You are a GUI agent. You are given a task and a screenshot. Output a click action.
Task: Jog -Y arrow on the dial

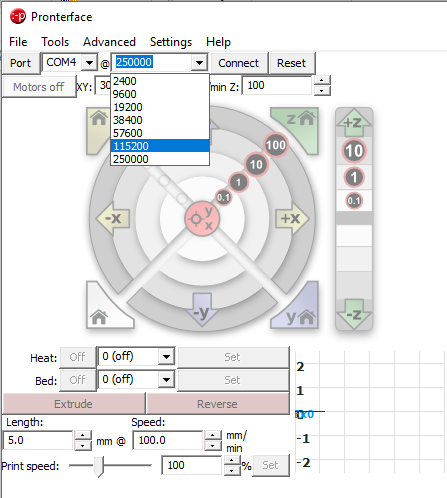pyautogui.click(x=202, y=310)
